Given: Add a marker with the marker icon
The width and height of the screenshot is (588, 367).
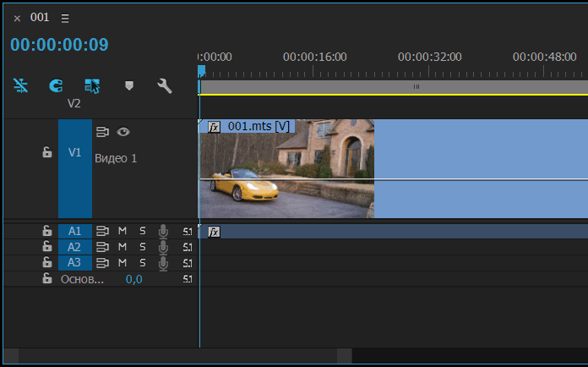Looking at the screenshot, I should (x=129, y=85).
